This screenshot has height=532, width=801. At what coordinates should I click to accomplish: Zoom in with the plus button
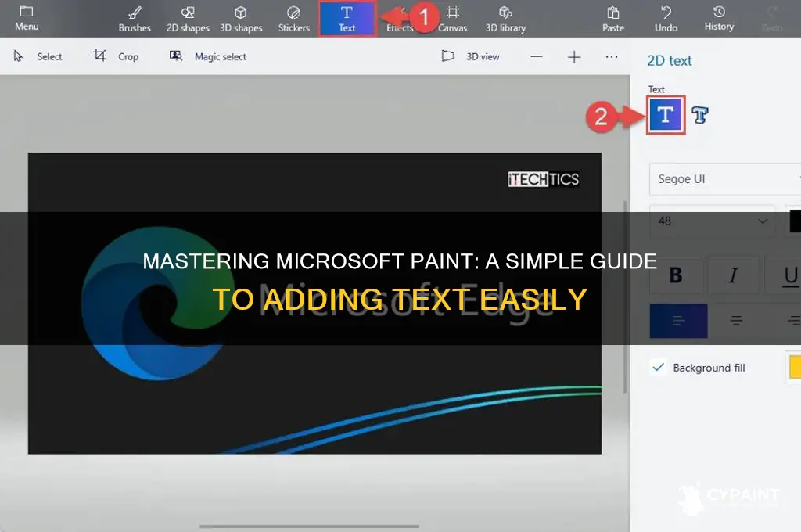point(574,56)
